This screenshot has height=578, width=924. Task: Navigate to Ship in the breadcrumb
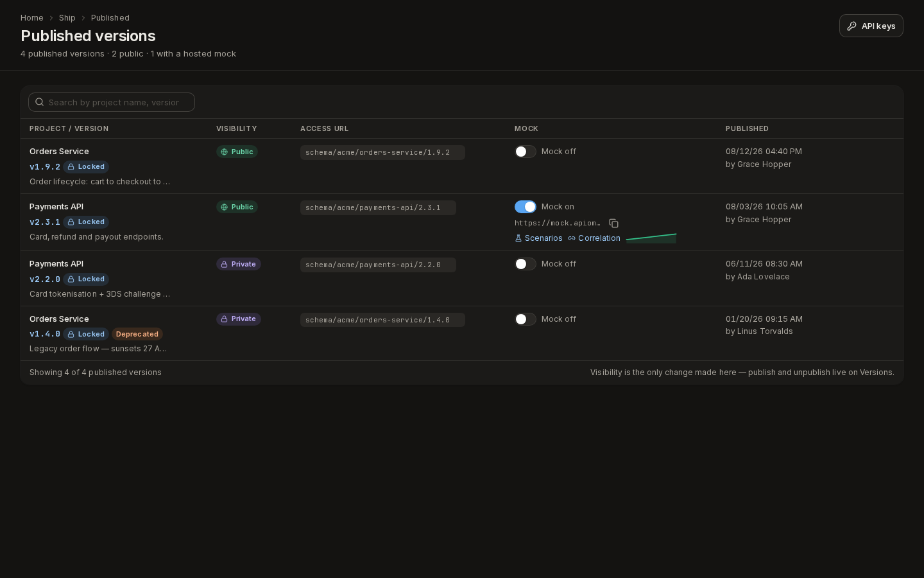point(67,18)
